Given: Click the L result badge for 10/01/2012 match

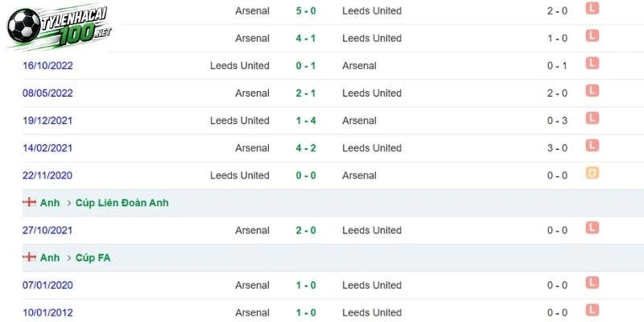Looking at the screenshot, I should coord(592,310).
